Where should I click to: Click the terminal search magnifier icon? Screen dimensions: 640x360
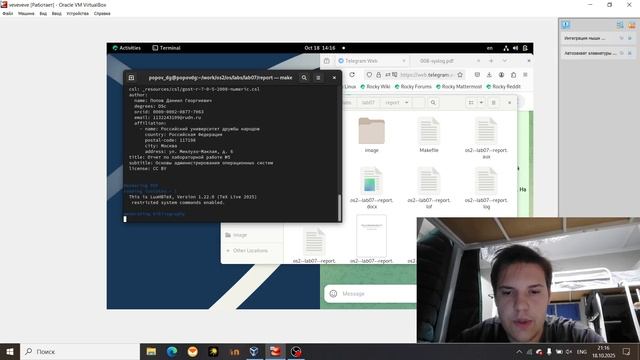click(304, 78)
